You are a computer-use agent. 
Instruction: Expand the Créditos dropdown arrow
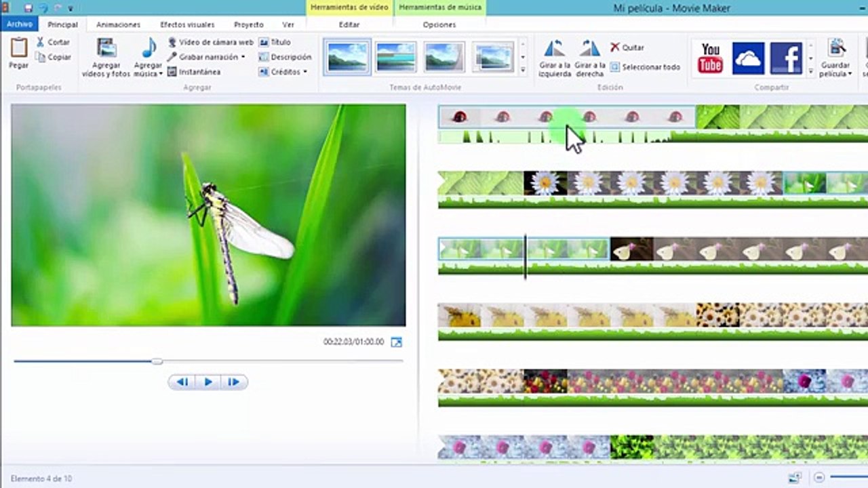coord(305,72)
